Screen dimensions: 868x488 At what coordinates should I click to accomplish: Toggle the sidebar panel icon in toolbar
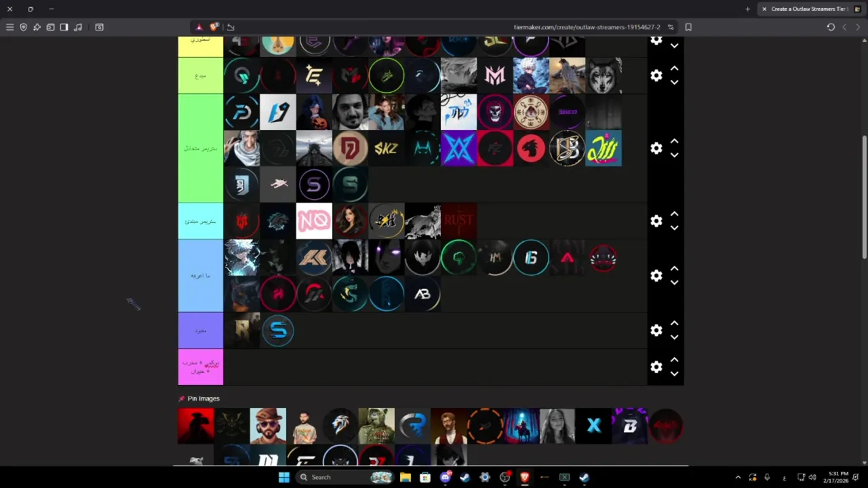click(x=64, y=27)
